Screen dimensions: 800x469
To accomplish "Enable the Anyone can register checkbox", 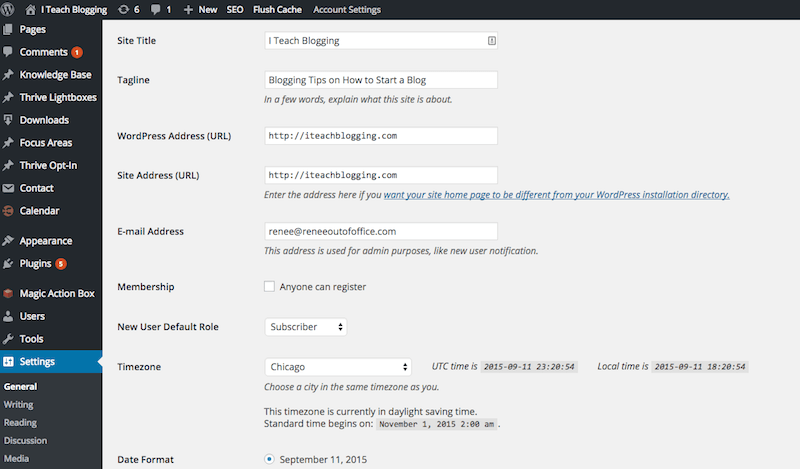I will click(269, 287).
